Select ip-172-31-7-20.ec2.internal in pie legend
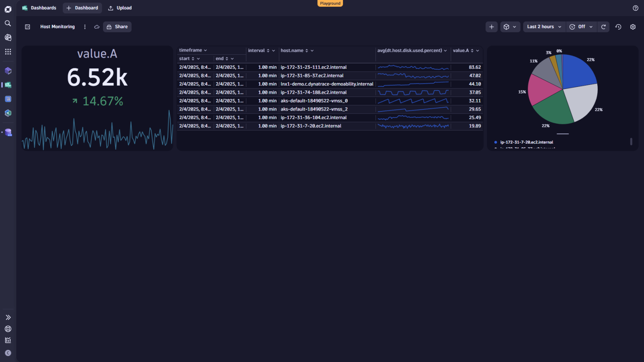Screen dimensions: 644x362 (526, 142)
